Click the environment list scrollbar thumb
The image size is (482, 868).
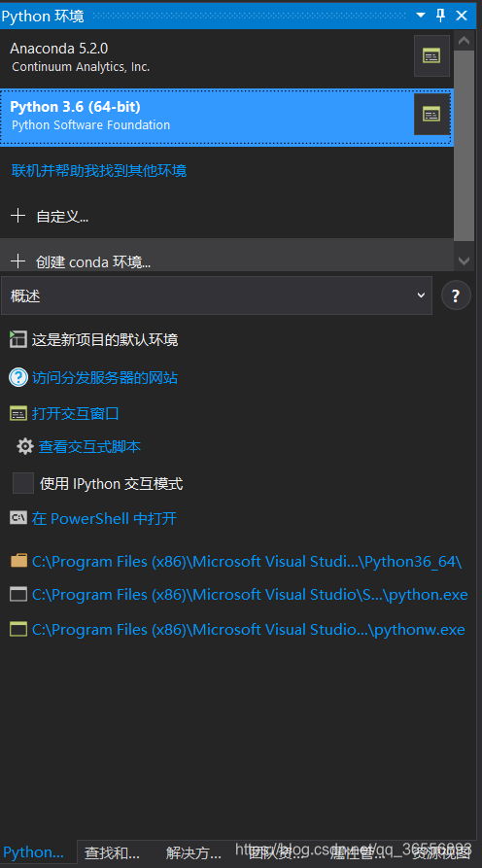464,146
